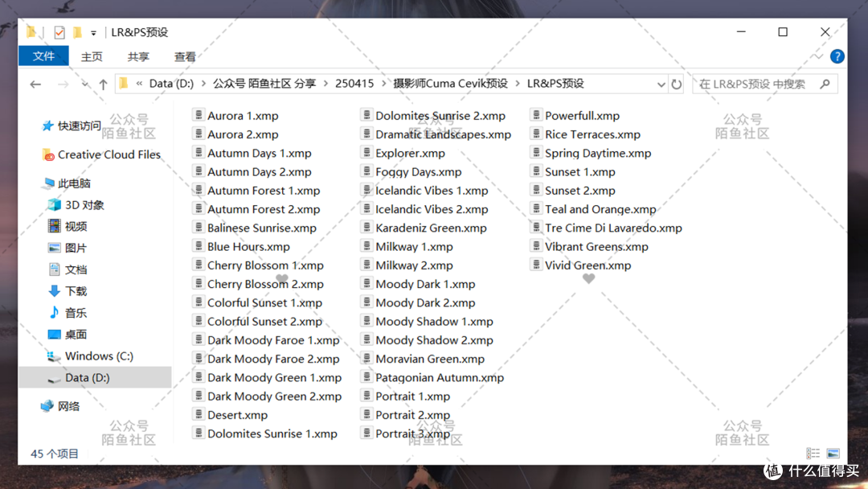Select file icon of Balinese Sunrise.xmp
The height and width of the screenshot is (489, 868).
point(199,227)
